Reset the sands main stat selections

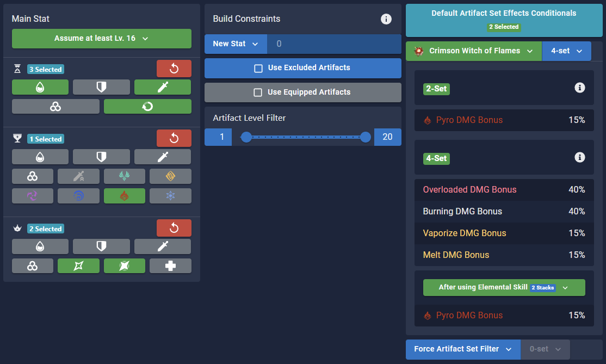174,69
